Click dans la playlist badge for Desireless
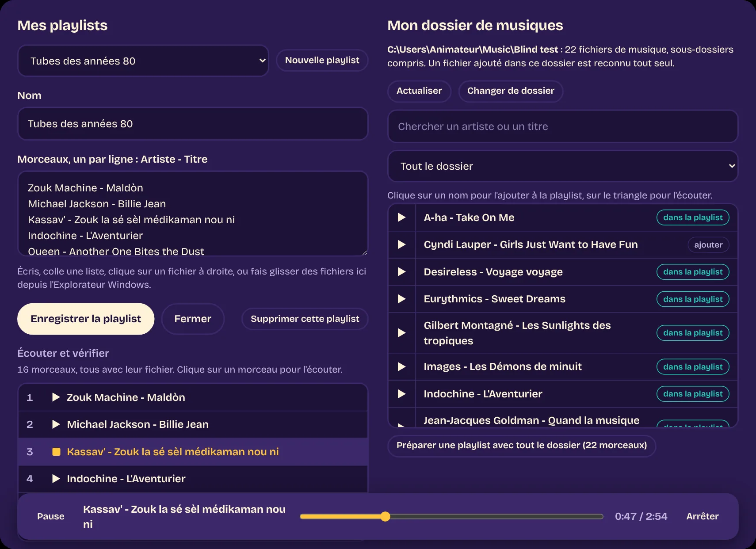 coord(693,272)
